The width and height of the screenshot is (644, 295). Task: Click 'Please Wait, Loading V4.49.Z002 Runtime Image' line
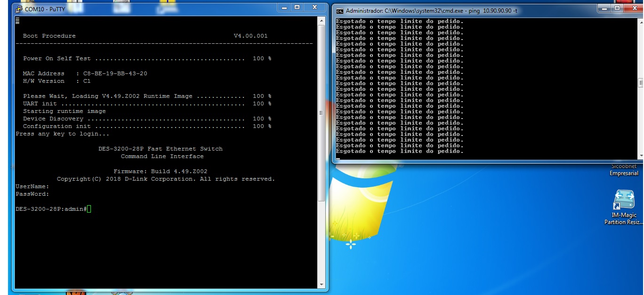tap(147, 96)
